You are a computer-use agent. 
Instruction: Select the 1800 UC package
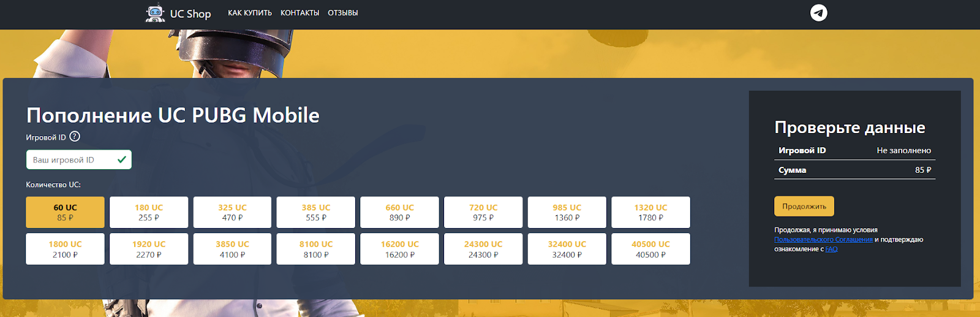(x=65, y=249)
